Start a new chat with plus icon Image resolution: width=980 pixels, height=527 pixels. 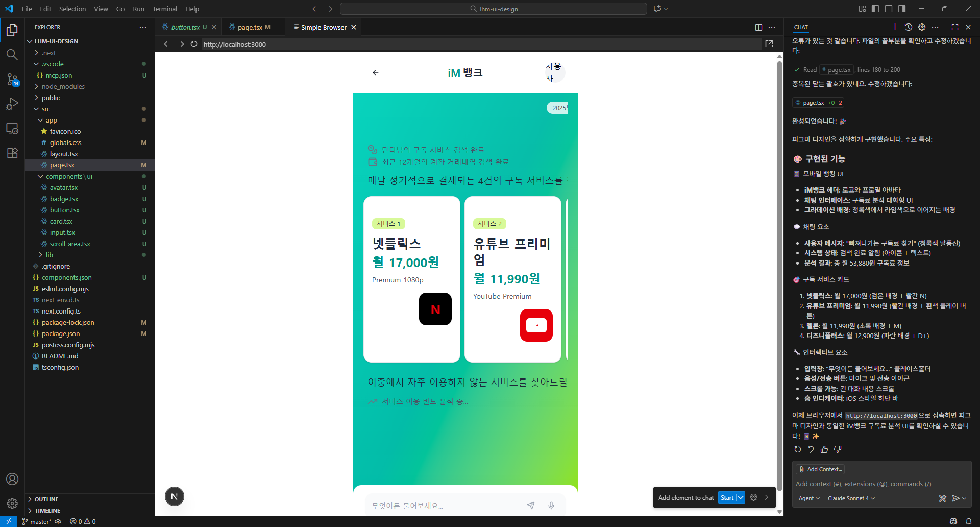pyautogui.click(x=895, y=27)
